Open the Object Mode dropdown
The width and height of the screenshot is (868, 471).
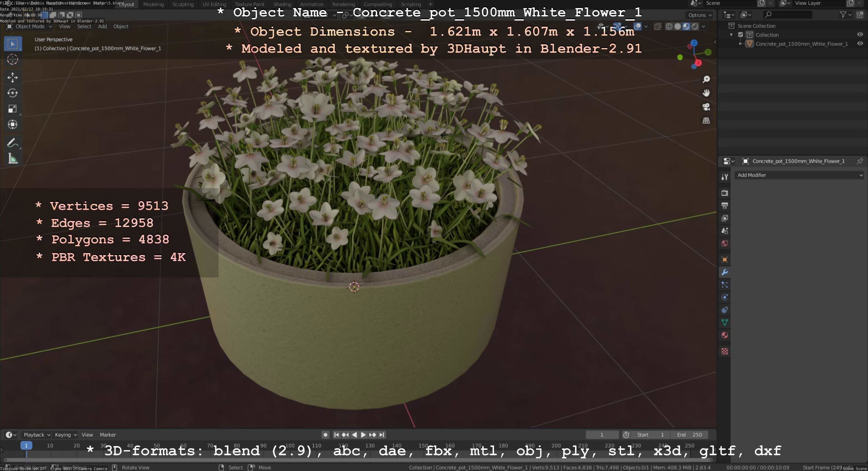coord(29,27)
